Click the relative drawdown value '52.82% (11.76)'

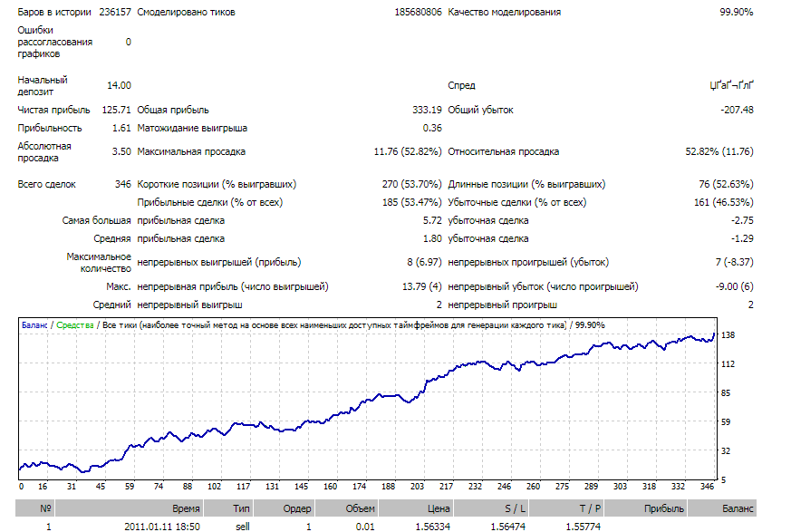tap(719, 151)
